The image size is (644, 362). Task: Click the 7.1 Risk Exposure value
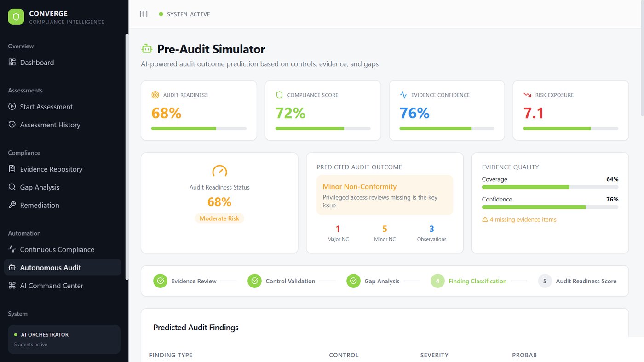pos(534,113)
